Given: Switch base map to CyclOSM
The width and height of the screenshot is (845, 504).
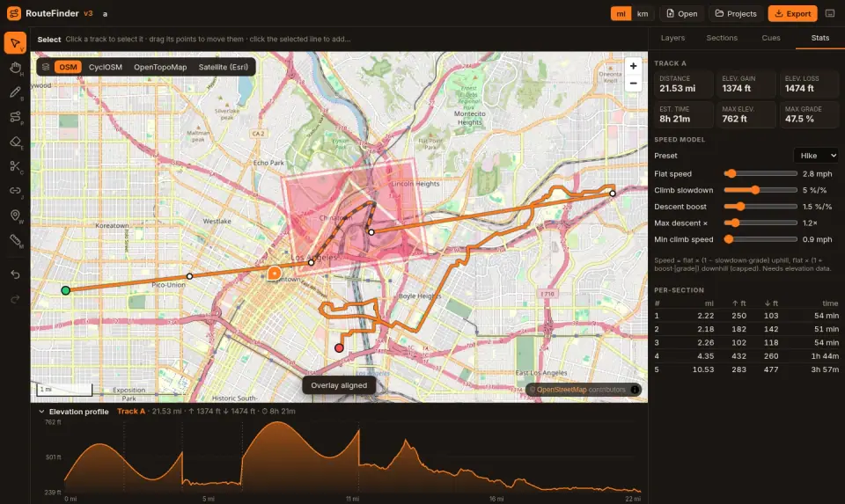Looking at the screenshot, I should (x=105, y=67).
